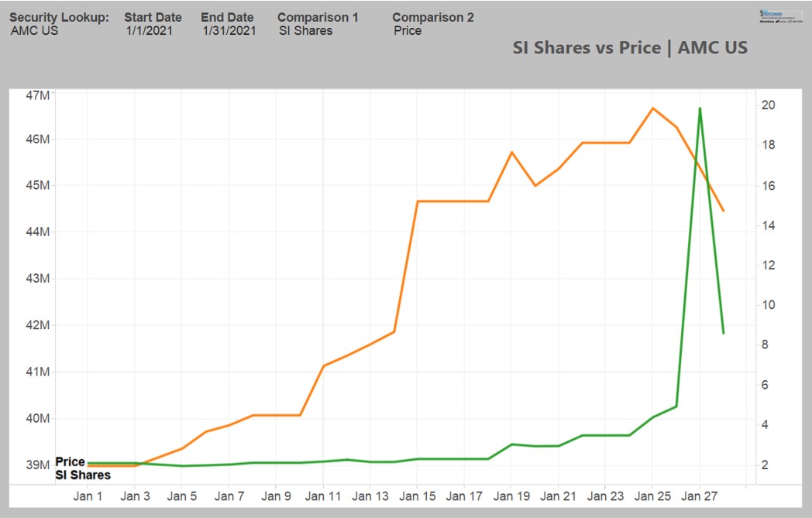This screenshot has width=812, height=518.
Task: Click the 44M left axis label
Action: pos(38,232)
